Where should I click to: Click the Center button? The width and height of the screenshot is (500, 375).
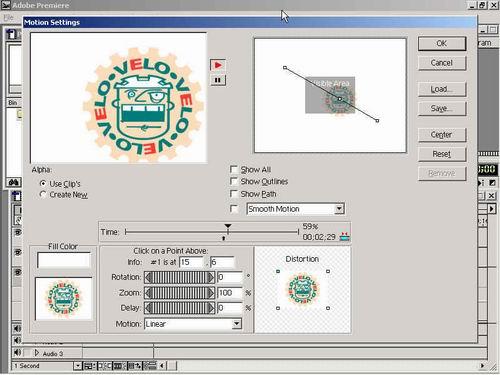tap(442, 135)
